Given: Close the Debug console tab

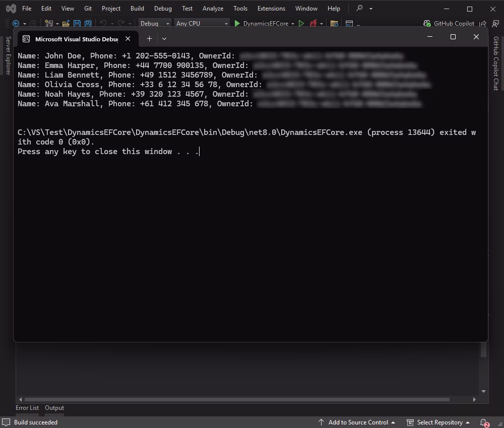Looking at the screenshot, I should coord(128,39).
